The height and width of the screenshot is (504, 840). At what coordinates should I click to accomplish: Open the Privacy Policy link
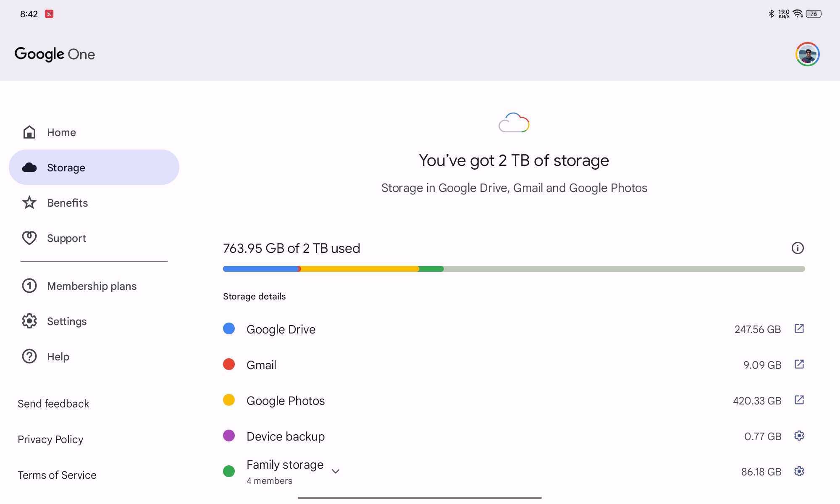(50, 439)
